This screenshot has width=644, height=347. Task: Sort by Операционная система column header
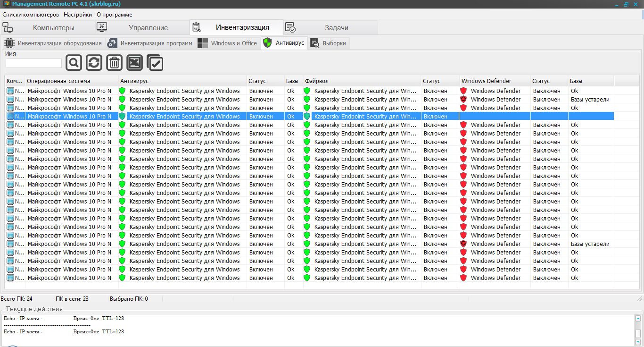(72, 81)
